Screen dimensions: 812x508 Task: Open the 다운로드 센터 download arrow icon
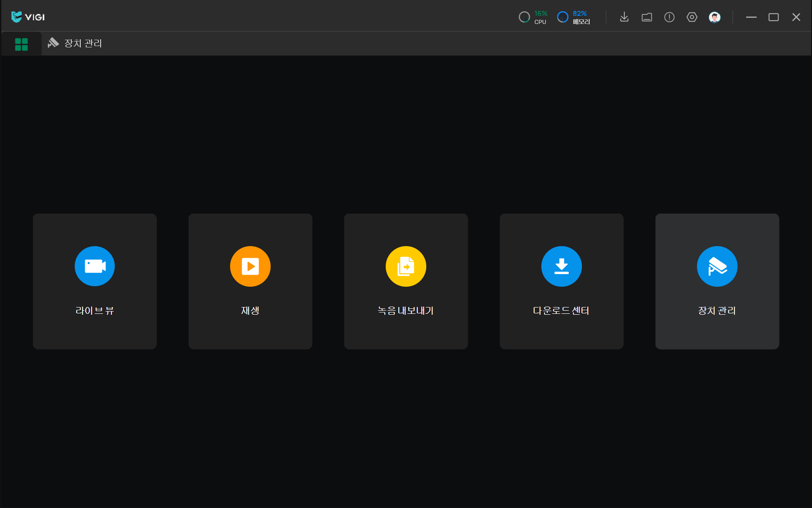pyautogui.click(x=562, y=266)
